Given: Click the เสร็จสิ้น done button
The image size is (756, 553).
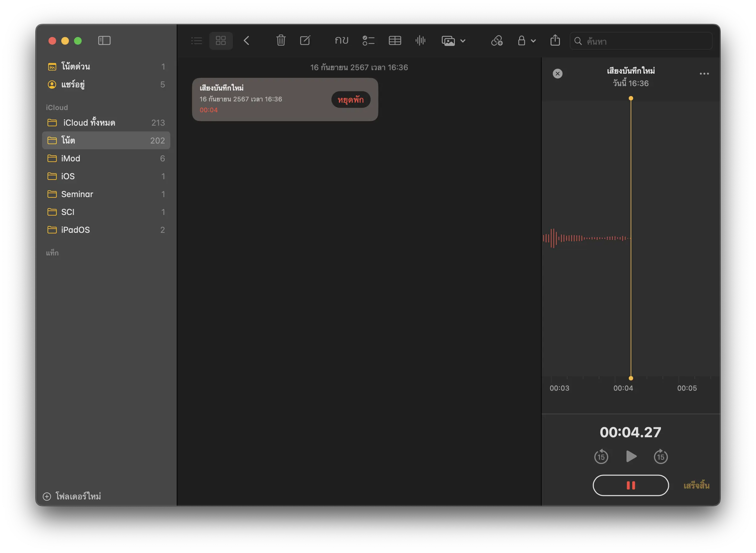Looking at the screenshot, I should coord(696,485).
